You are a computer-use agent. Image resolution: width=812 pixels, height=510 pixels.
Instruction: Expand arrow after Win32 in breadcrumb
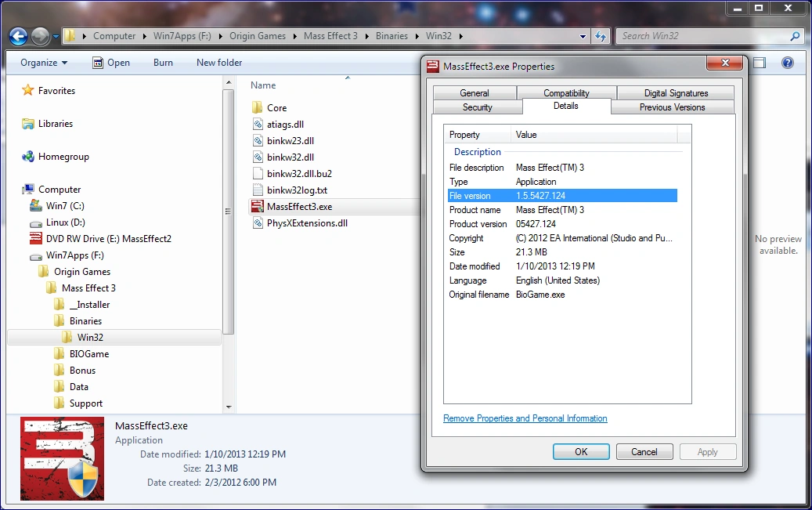[460, 36]
